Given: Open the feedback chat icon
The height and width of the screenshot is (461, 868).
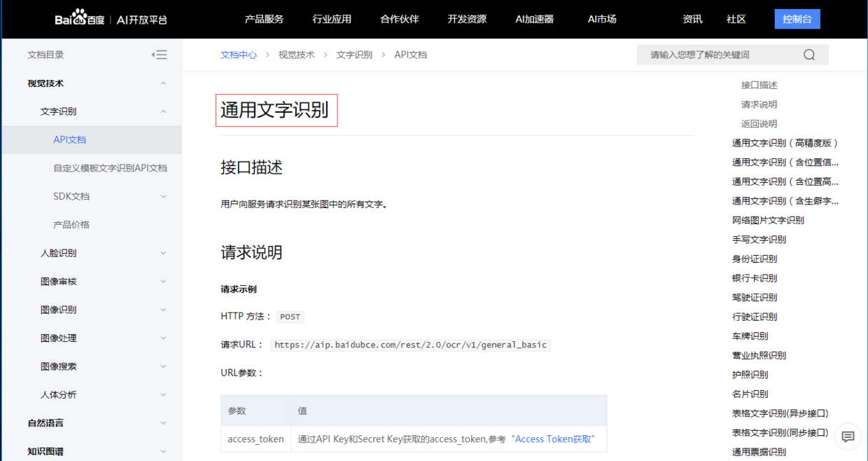Looking at the screenshot, I should pyautogui.click(x=848, y=436).
